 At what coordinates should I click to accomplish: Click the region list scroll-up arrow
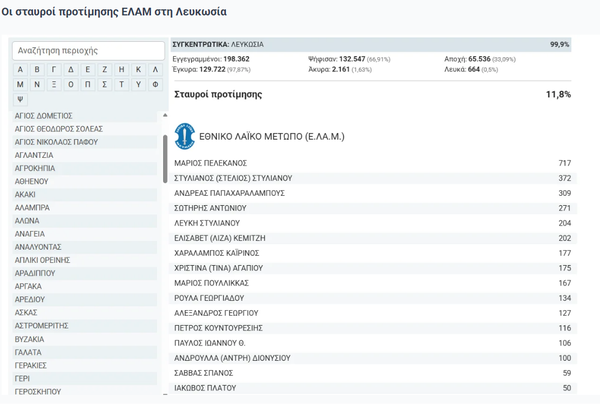pos(165,115)
